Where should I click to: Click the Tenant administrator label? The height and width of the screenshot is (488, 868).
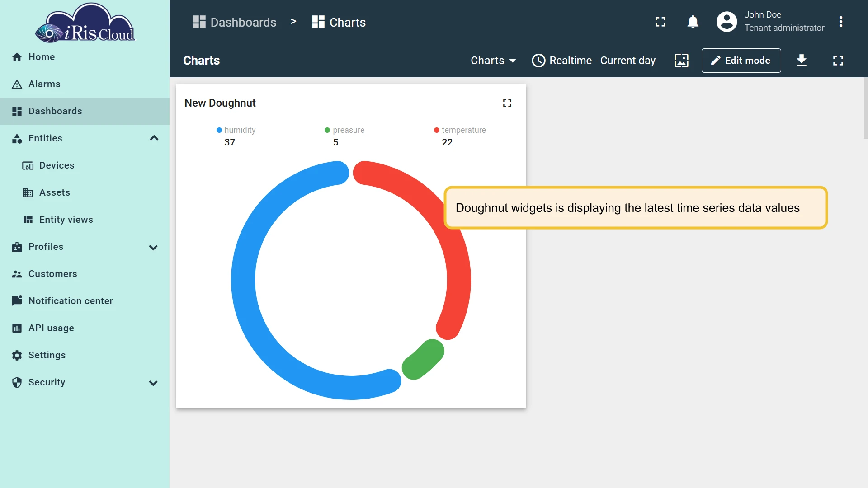pyautogui.click(x=784, y=28)
